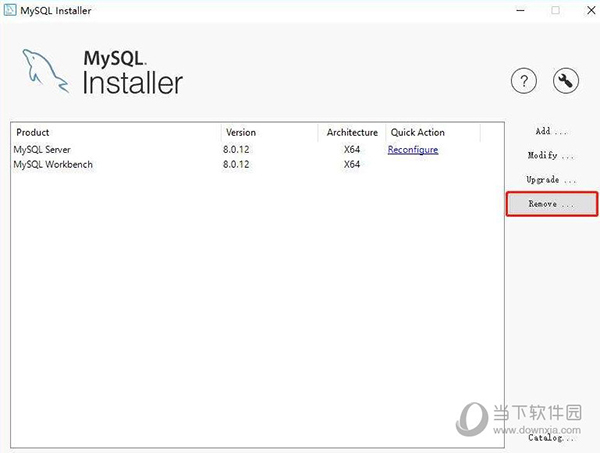The height and width of the screenshot is (453, 600).
Task: Click the highlighted Remove ... button
Action: point(552,204)
